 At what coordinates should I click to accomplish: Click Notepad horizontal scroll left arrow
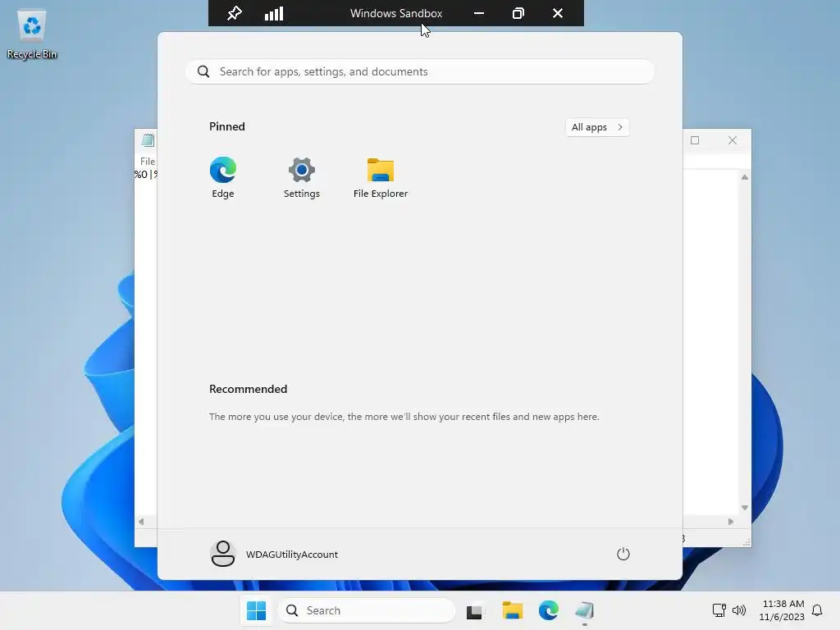141,522
